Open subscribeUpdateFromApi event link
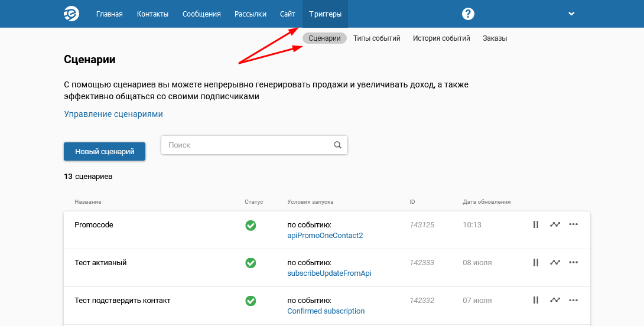Viewport: 644px width, 326px height. point(329,273)
